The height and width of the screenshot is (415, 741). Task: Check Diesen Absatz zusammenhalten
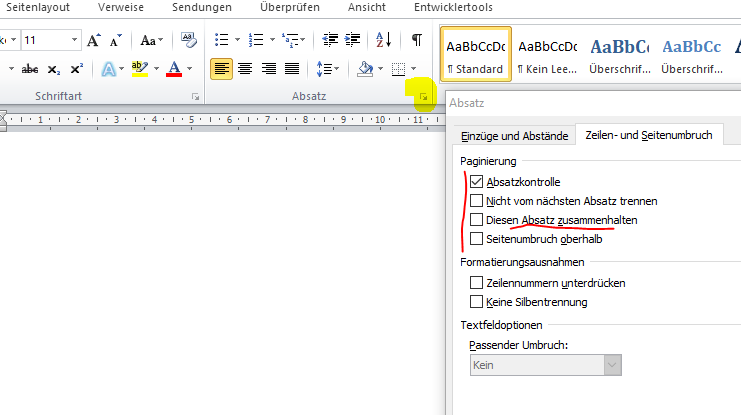[x=476, y=219]
